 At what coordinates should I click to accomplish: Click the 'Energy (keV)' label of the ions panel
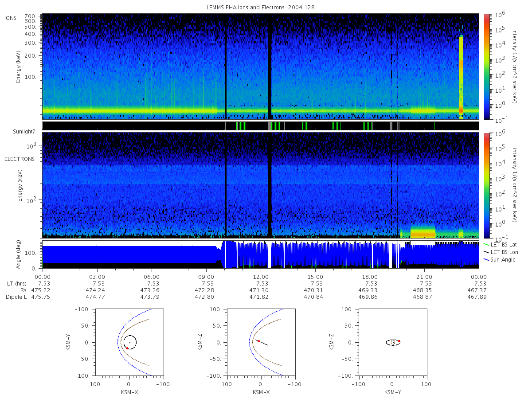[19, 66]
